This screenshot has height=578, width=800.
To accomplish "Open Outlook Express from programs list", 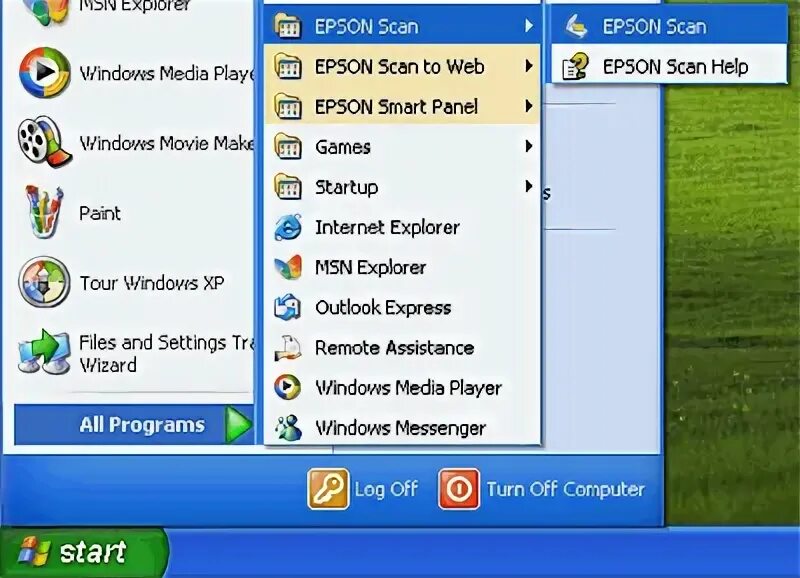I will [x=402, y=308].
